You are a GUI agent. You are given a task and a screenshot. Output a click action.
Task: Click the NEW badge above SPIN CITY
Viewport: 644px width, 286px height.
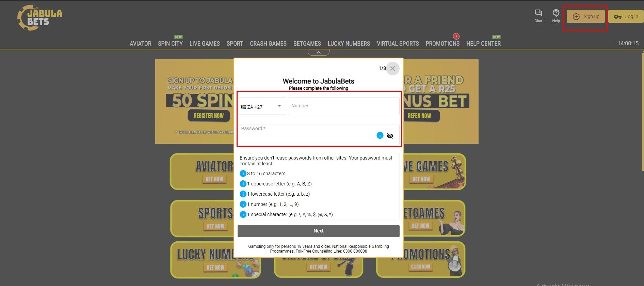tap(178, 37)
